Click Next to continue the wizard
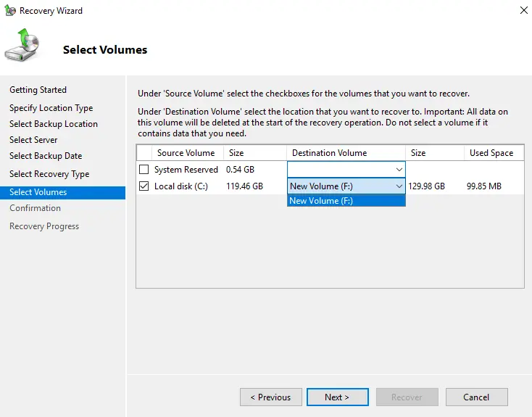 click(x=337, y=397)
